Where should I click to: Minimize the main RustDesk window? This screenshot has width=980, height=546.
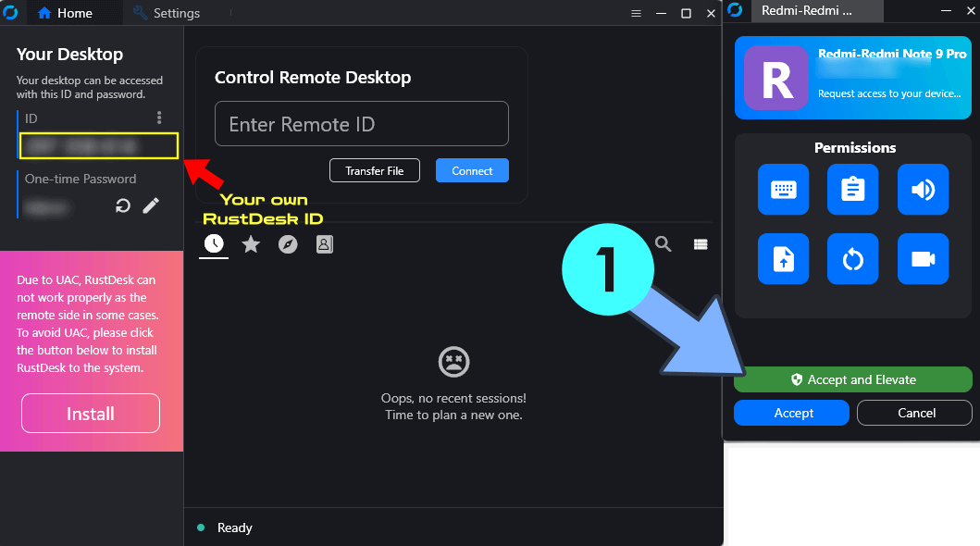click(661, 13)
